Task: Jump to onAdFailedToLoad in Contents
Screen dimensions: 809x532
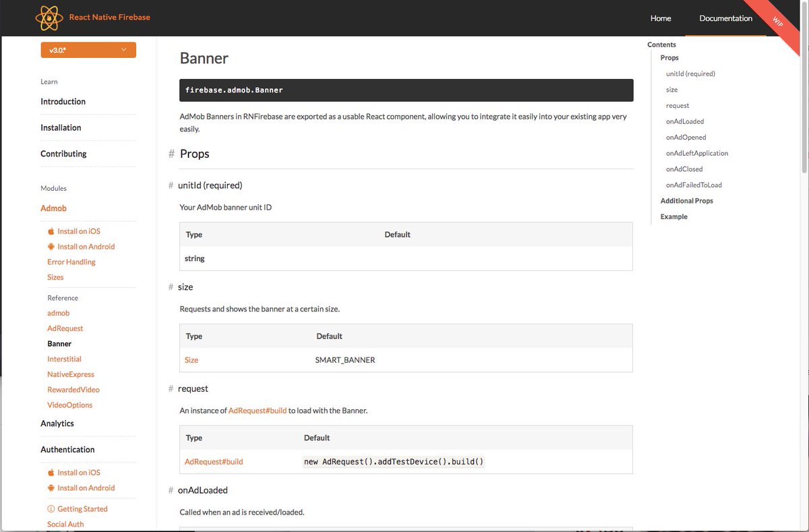Action: tap(694, 185)
